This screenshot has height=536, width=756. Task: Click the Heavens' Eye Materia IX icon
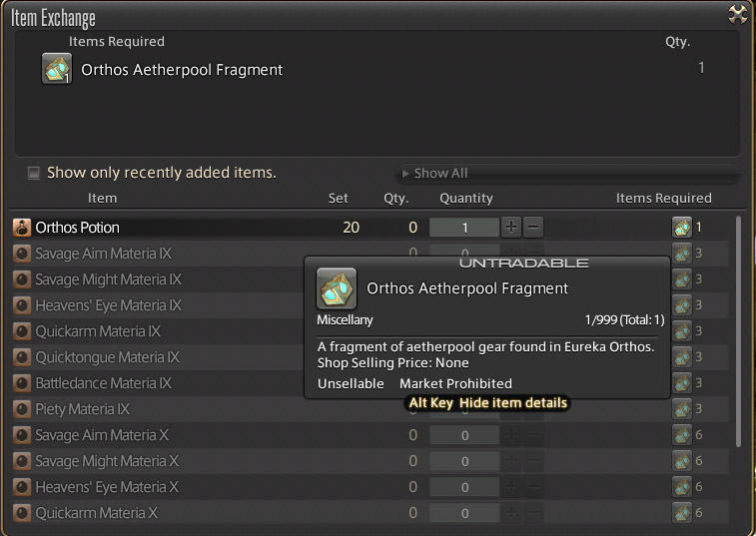coord(22,305)
